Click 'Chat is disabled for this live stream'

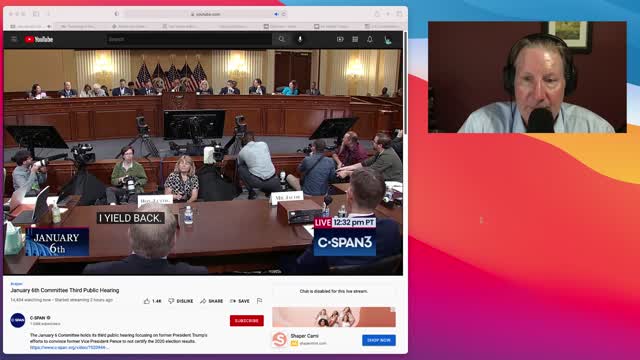333,291
